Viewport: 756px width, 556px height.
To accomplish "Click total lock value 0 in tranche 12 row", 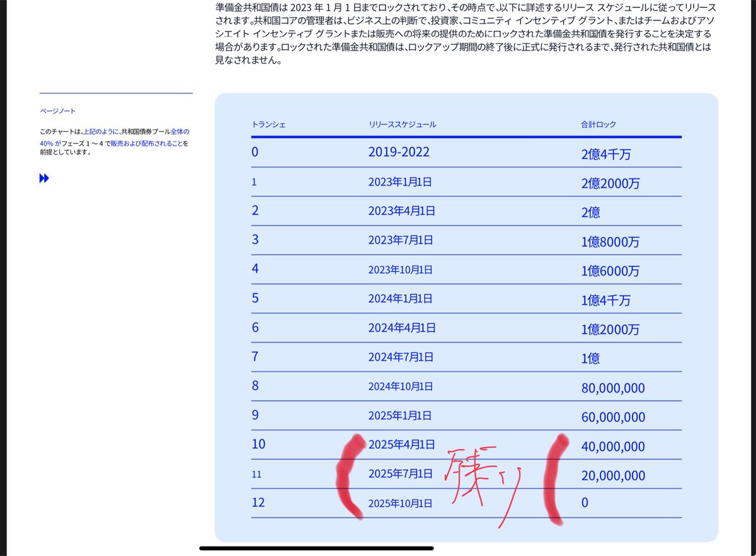I will (x=585, y=503).
